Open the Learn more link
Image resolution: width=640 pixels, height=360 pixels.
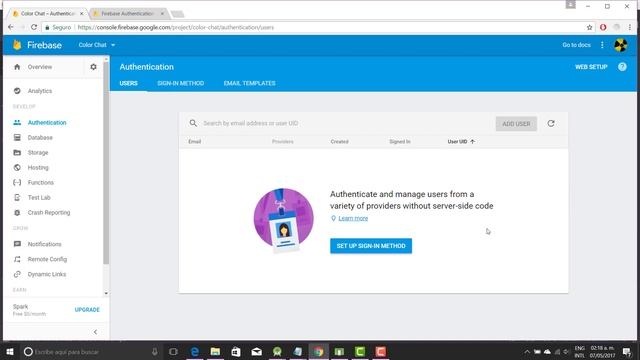[353, 218]
